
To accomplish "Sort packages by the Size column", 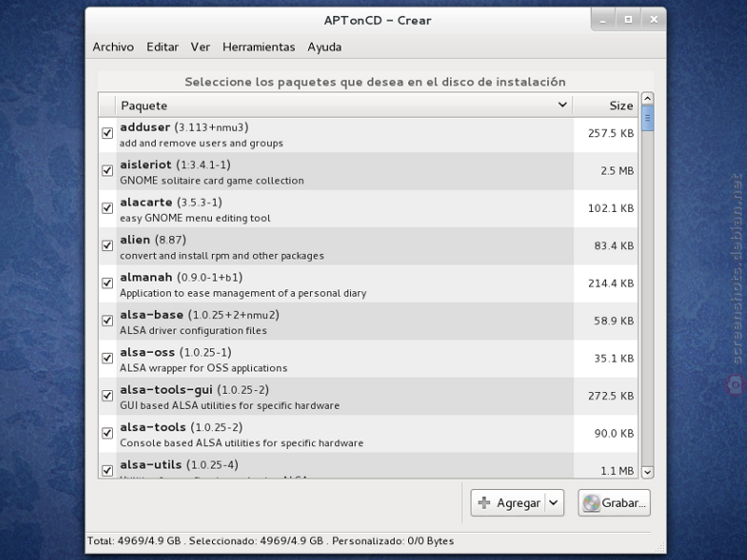I will tap(605, 105).
